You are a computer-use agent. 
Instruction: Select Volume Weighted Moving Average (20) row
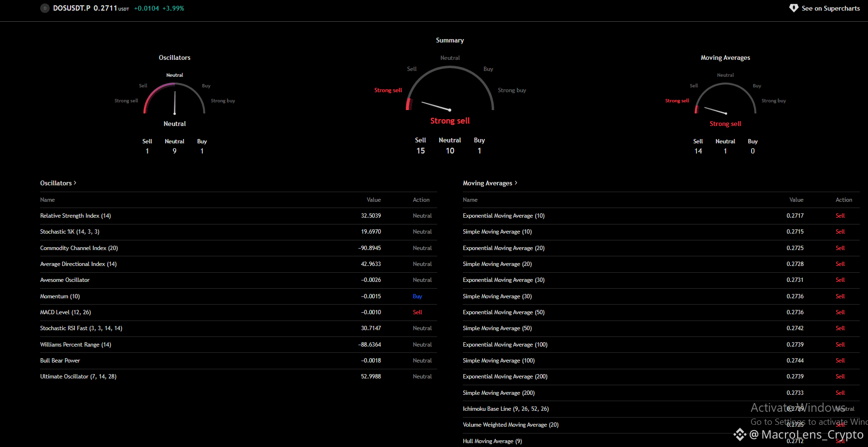click(661, 425)
